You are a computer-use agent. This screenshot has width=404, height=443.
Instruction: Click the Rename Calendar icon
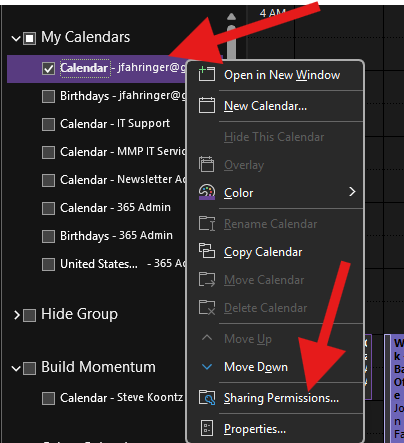[x=207, y=223]
